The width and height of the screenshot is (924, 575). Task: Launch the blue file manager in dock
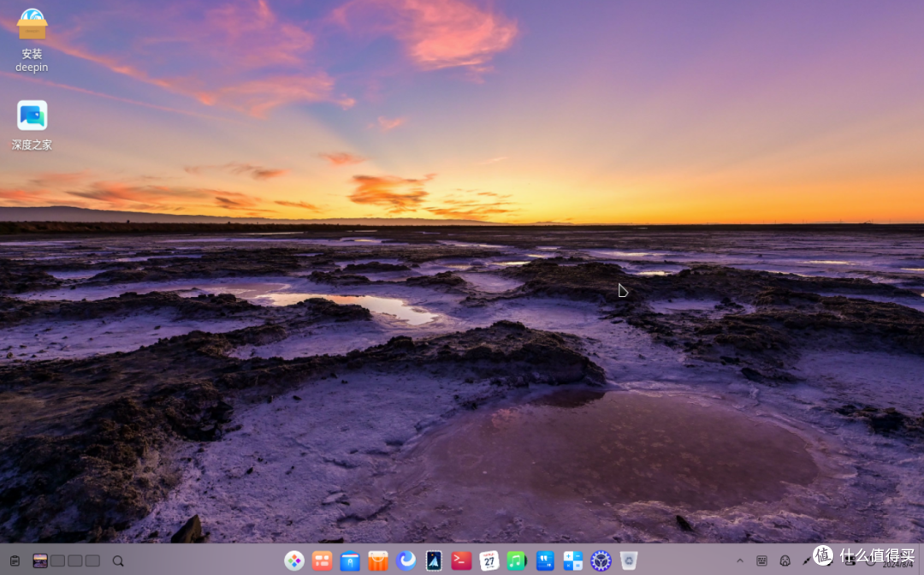(349, 560)
